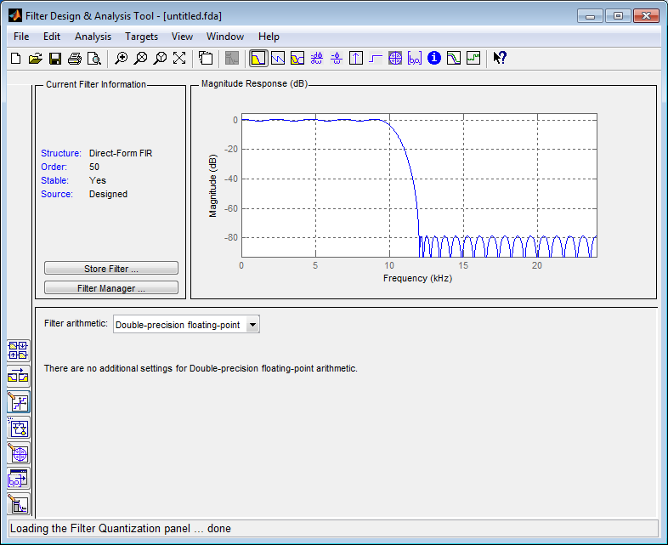Show the Group Delay response
668x545 pixels.
[x=317, y=58]
